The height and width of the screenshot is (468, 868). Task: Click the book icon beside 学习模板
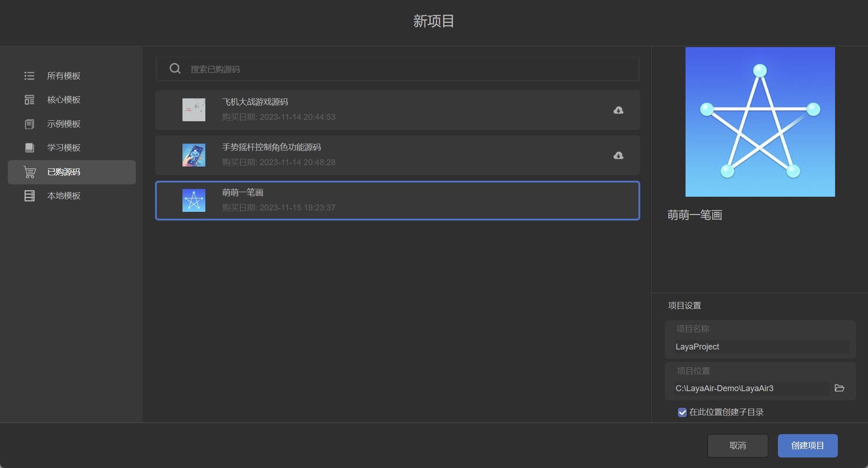[x=29, y=148]
